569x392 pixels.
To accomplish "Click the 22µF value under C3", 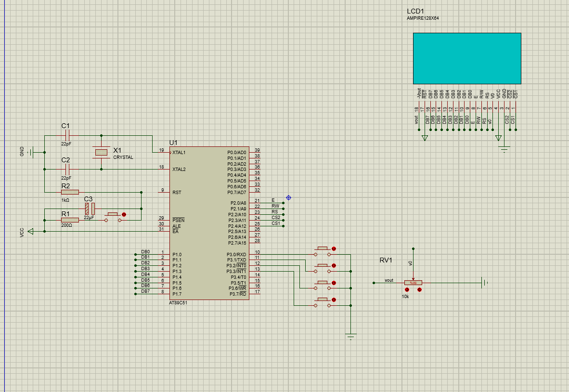I will (x=89, y=217).
